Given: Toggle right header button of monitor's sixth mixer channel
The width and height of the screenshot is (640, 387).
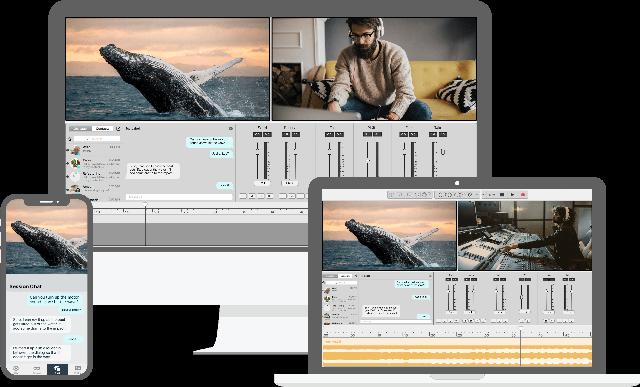Looking at the screenshot, I should click(443, 134).
